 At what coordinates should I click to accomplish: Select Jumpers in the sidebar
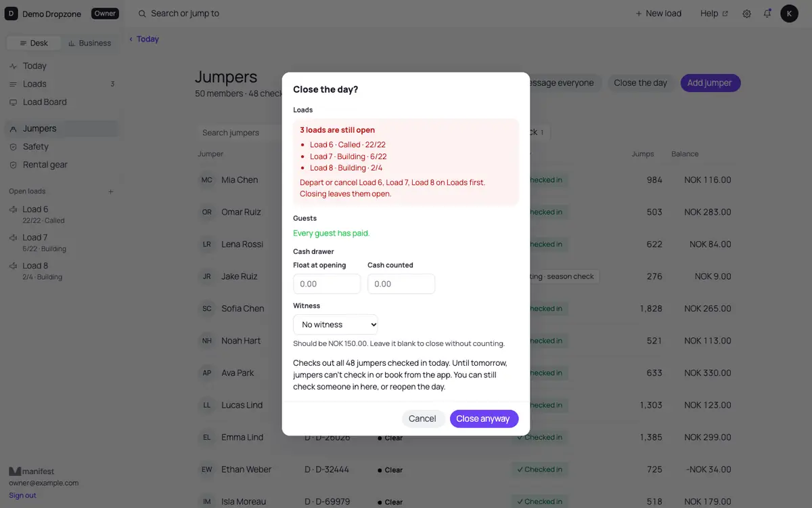point(62,129)
